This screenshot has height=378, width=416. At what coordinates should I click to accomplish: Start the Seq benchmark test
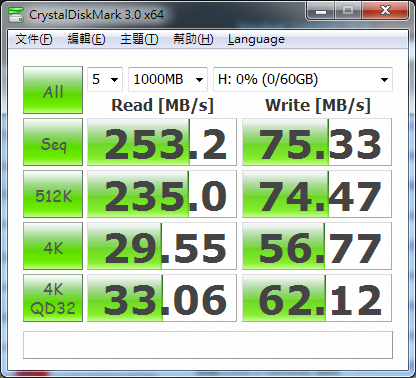pos(53,142)
